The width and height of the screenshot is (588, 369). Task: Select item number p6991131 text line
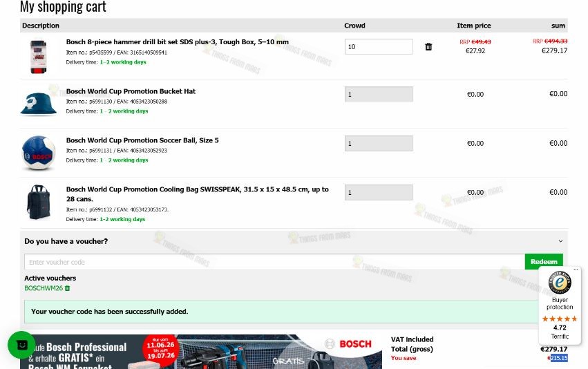click(x=117, y=151)
